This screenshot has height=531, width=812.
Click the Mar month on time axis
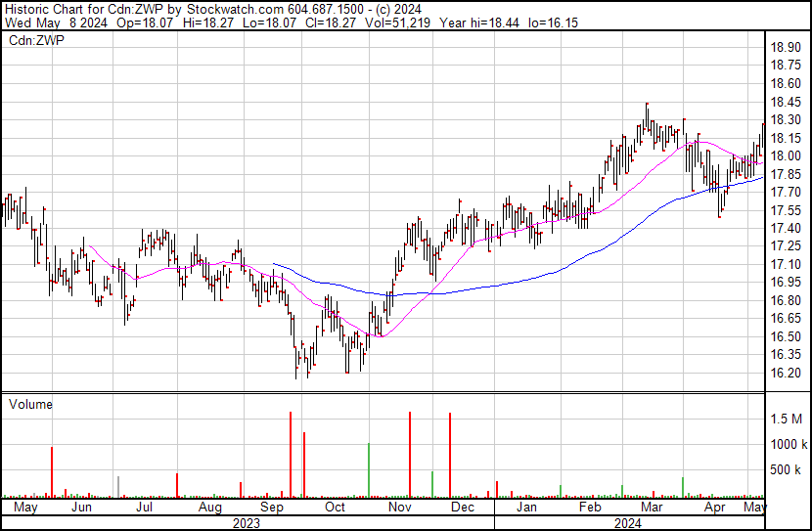652,509
